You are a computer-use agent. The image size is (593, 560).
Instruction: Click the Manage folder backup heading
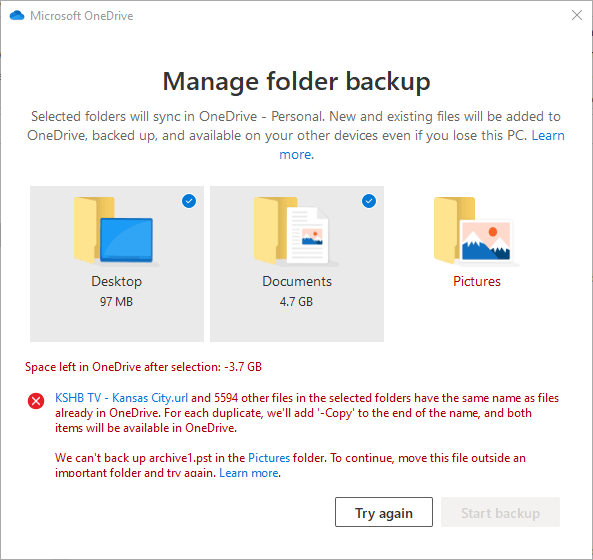tap(296, 82)
